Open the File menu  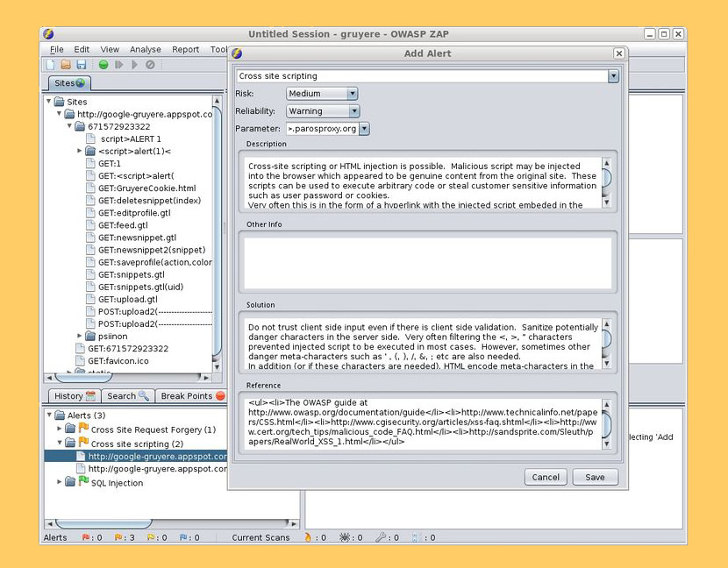click(57, 49)
